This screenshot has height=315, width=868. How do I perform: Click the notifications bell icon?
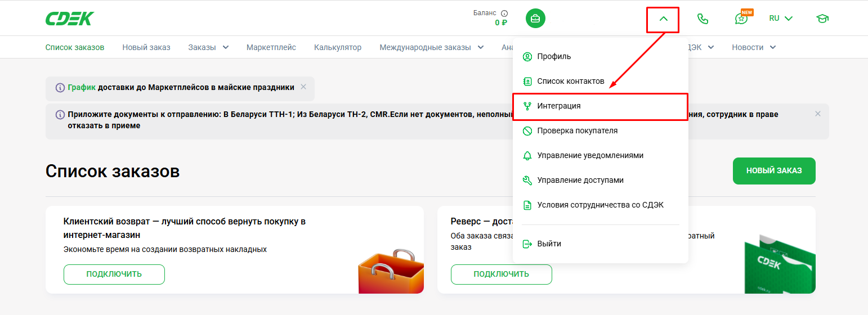tap(527, 155)
